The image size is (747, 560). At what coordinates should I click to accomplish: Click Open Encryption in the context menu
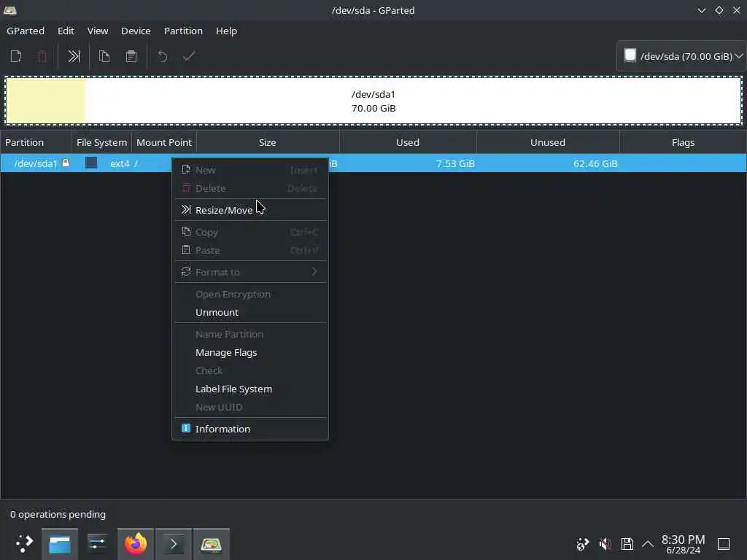click(250, 295)
